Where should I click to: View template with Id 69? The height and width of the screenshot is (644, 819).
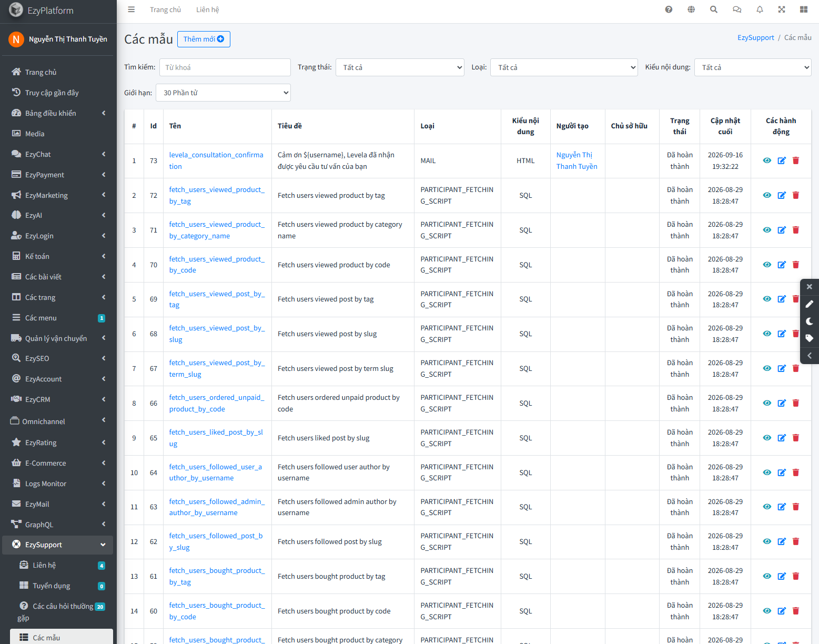[767, 299]
